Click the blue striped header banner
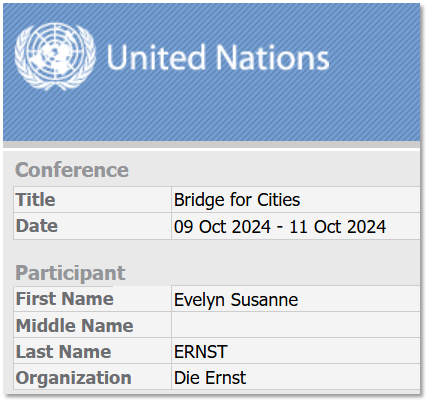The image size is (429, 403). [x=211, y=72]
